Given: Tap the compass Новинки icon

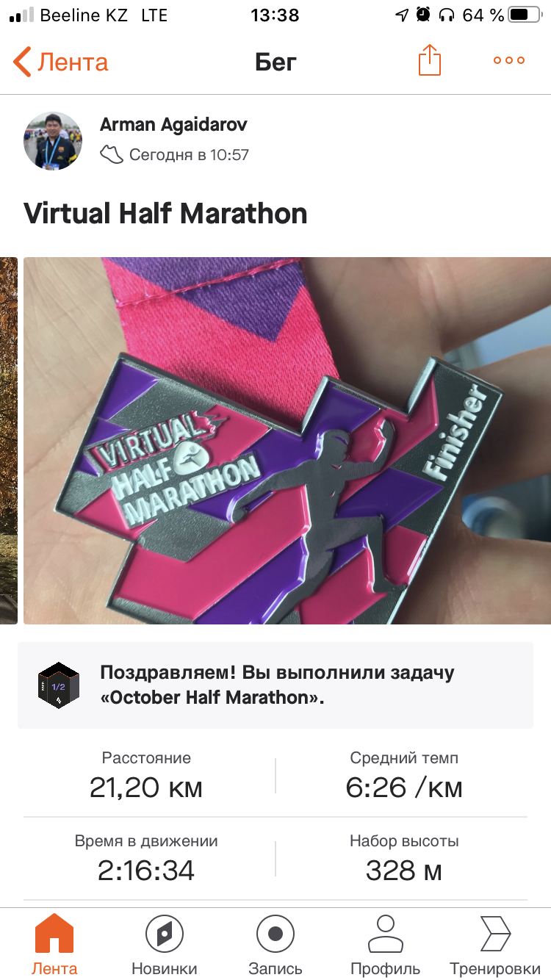Looking at the screenshot, I should tap(165, 934).
